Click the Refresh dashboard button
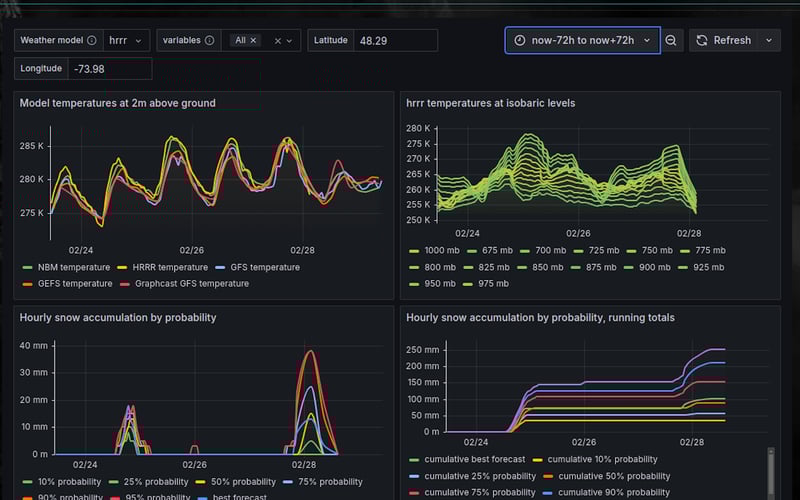Screen dimensions: 800x500 (724, 40)
